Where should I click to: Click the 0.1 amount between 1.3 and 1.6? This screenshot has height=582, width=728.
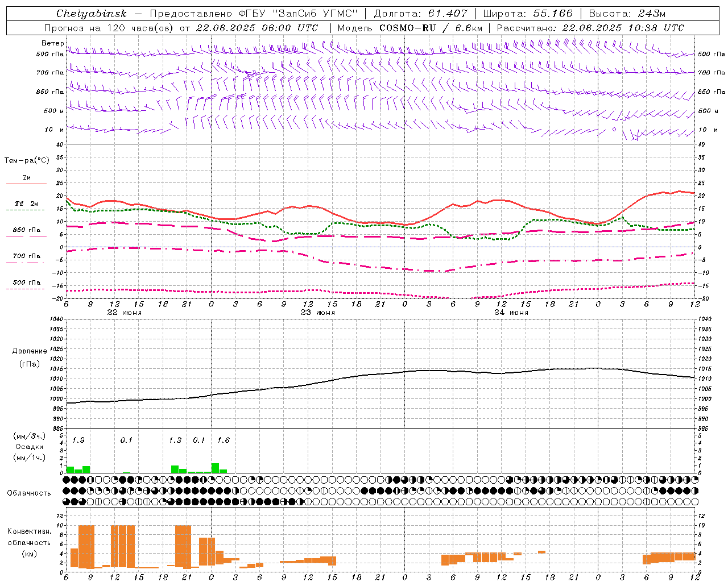198,440
